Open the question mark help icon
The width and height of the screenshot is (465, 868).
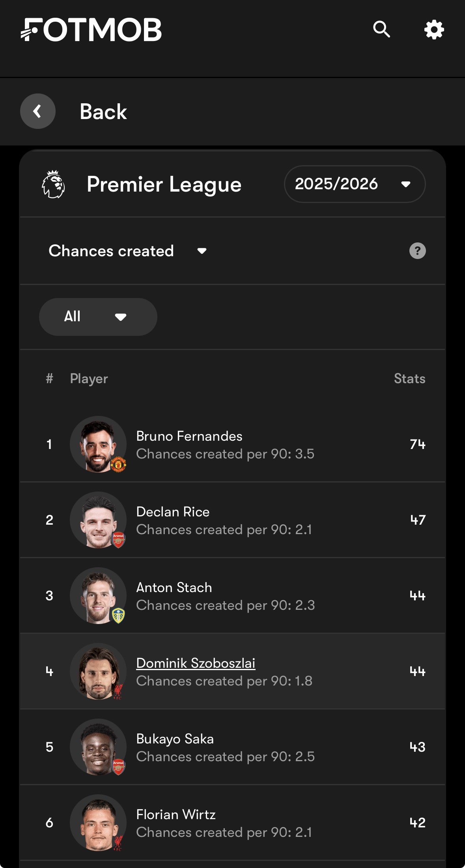(417, 251)
